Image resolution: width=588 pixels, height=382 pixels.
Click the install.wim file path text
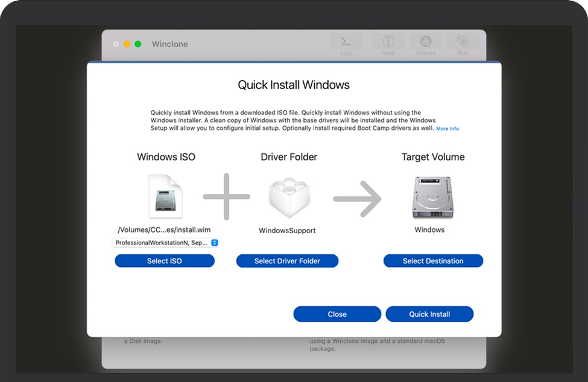(x=165, y=230)
